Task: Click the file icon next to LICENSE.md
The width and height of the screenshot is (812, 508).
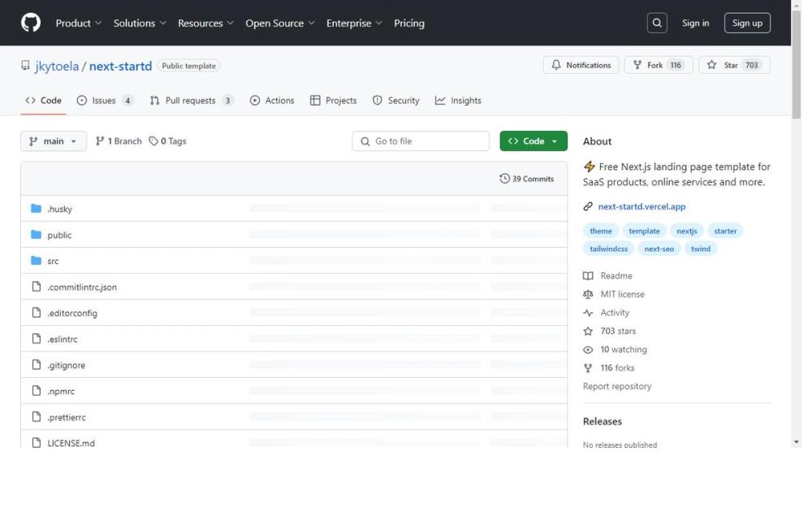Action: tap(37, 442)
